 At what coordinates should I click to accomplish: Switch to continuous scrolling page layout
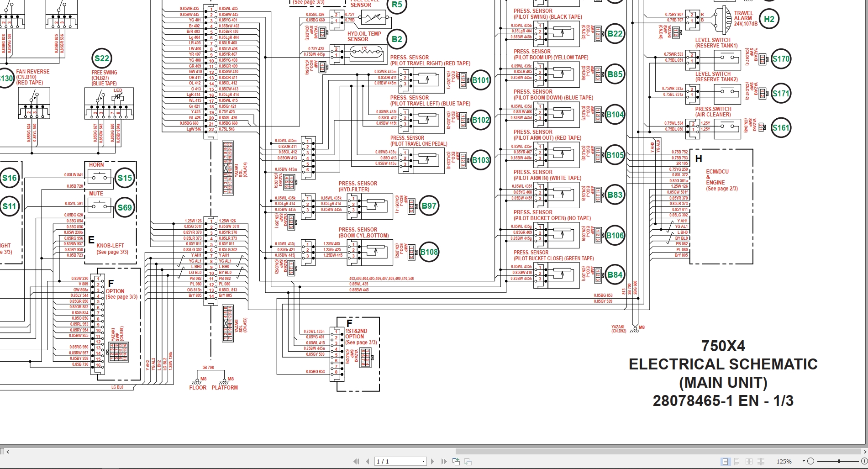[737, 462]
